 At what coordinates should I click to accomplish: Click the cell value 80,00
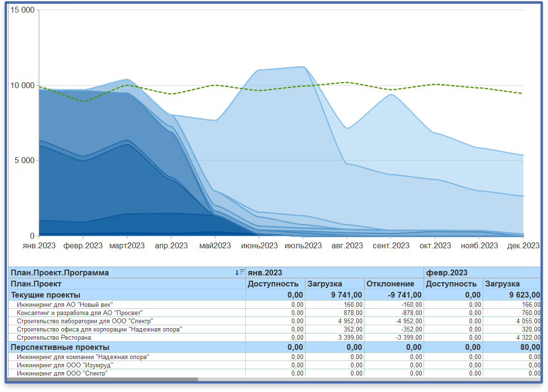(x=530, y=347)
